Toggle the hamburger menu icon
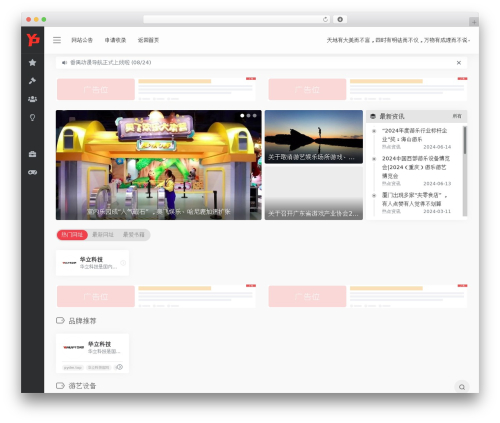500x423 pixels. pyautogui.click(x=57, y=40)
